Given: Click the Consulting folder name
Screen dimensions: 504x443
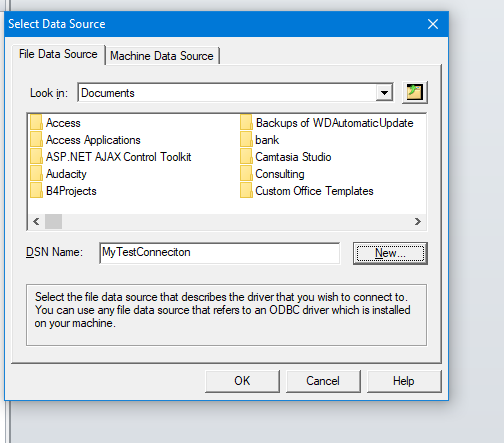Looking at the screenshot, I should (x=280, y=174).
